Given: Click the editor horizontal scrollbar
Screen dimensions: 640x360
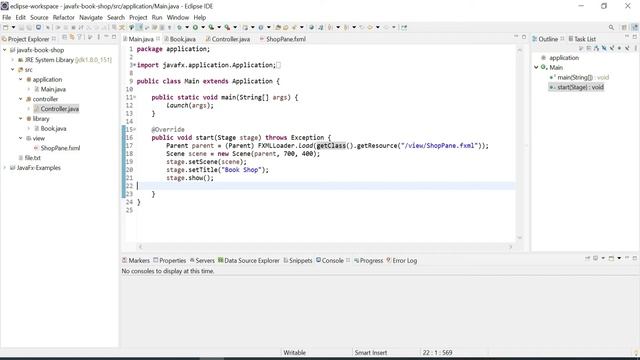Looking at the screenshot, I should coord(325,247).
